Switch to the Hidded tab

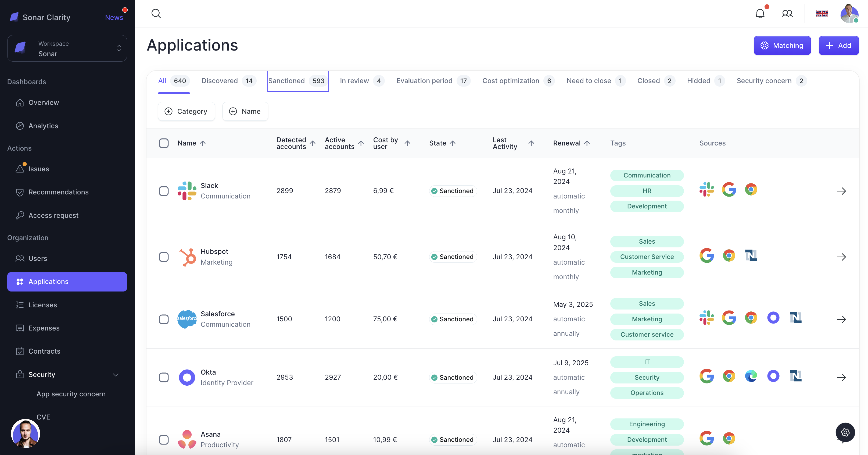tap(706, 81)
